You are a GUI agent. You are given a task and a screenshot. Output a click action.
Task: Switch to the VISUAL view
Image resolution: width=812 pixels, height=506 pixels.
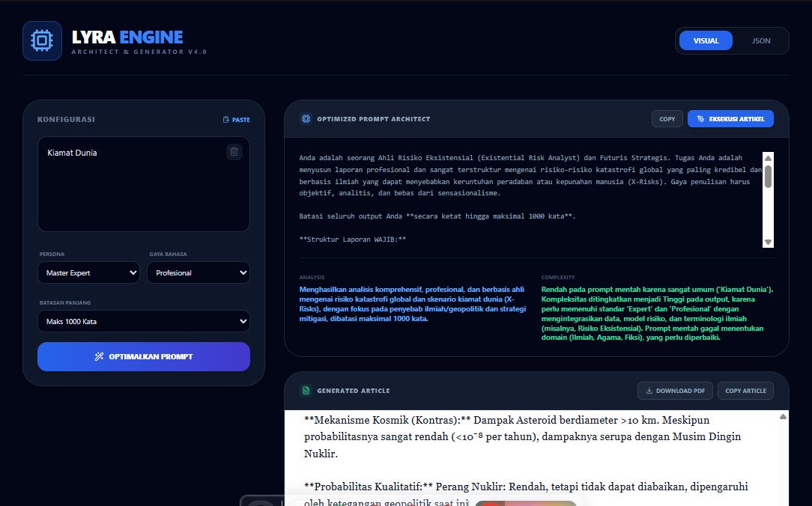(706, 41)
